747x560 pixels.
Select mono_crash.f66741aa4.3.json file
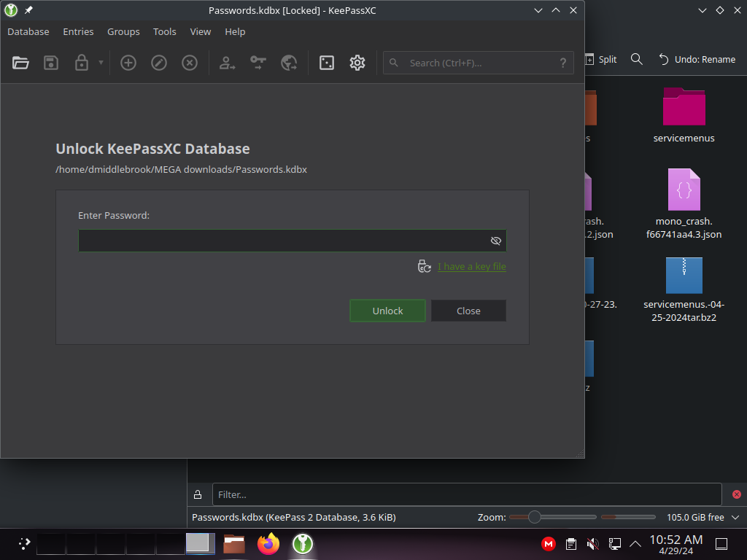[684, 204]
